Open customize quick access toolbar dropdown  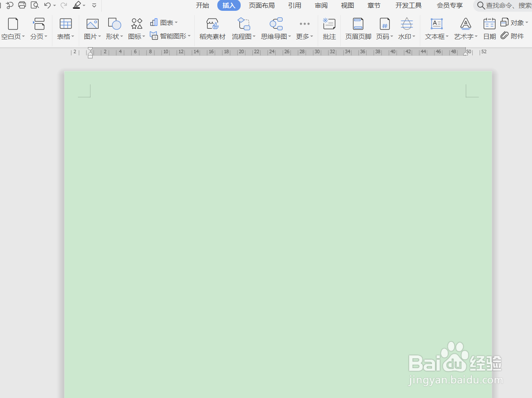[94, 6]
